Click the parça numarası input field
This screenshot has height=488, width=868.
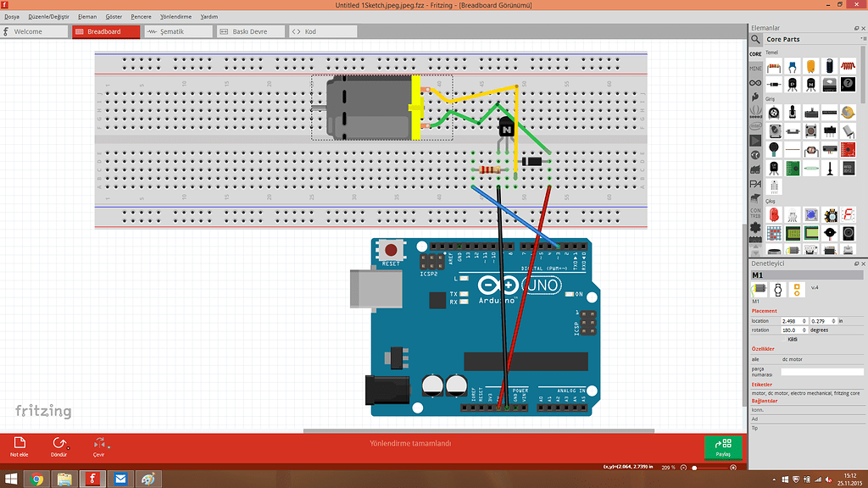(822, 372)
